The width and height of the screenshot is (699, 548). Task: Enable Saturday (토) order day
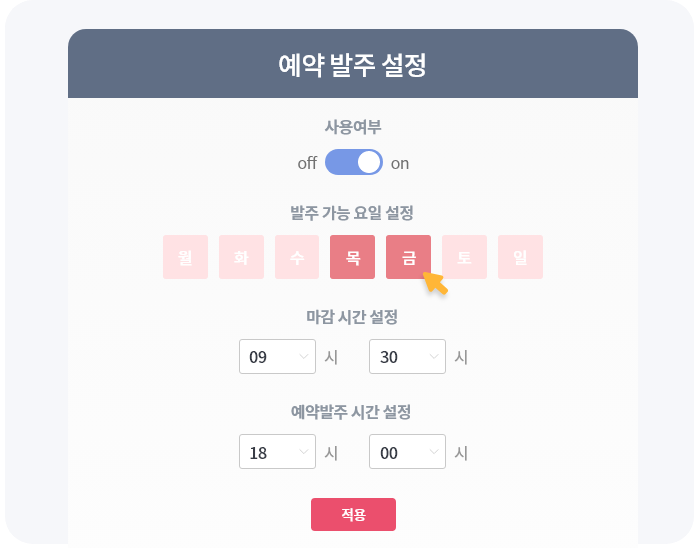point(465,257)
